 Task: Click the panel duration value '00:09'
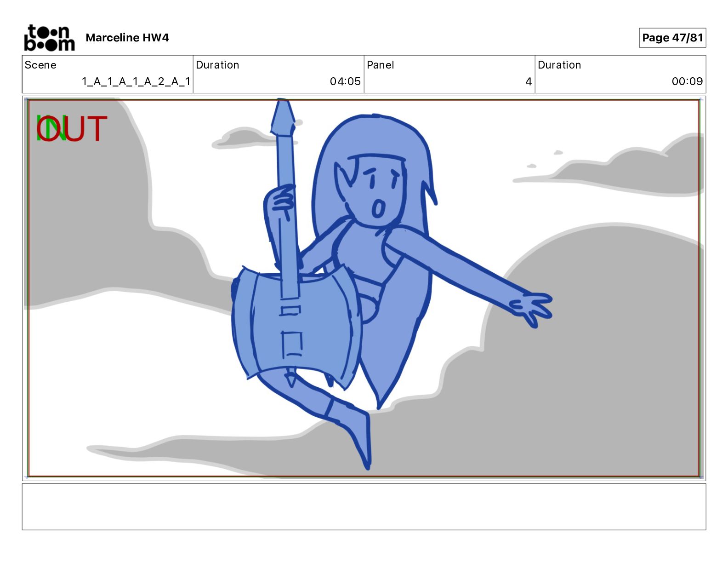click(x=687, y=81)
